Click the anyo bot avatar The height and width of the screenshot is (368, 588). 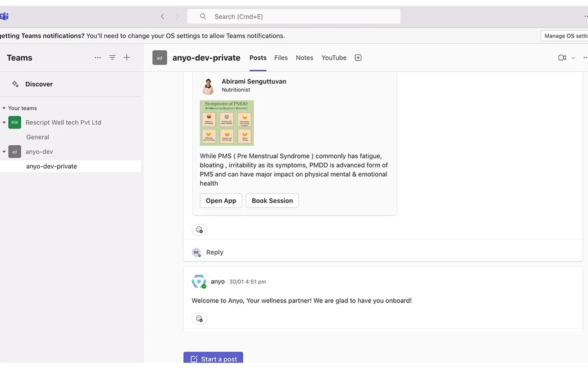point(199,282)
